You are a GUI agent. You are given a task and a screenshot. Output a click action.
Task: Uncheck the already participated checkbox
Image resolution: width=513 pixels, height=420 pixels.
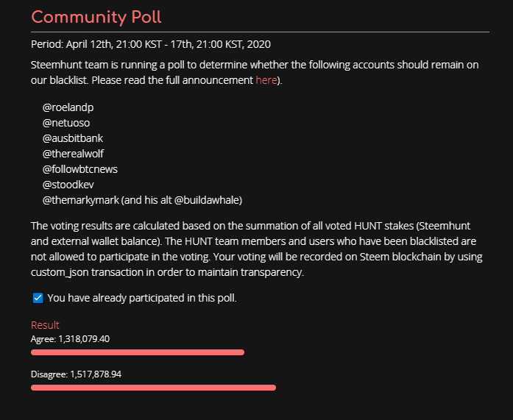pos(38,298)
